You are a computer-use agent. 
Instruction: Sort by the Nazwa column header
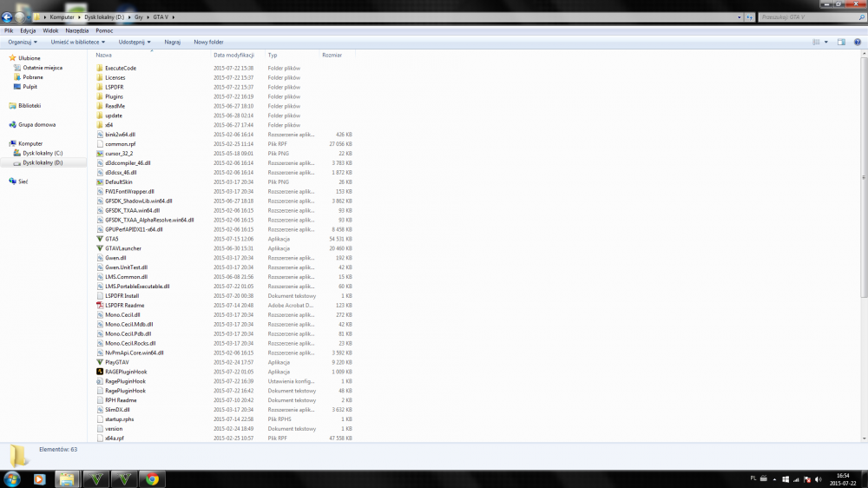152,56
